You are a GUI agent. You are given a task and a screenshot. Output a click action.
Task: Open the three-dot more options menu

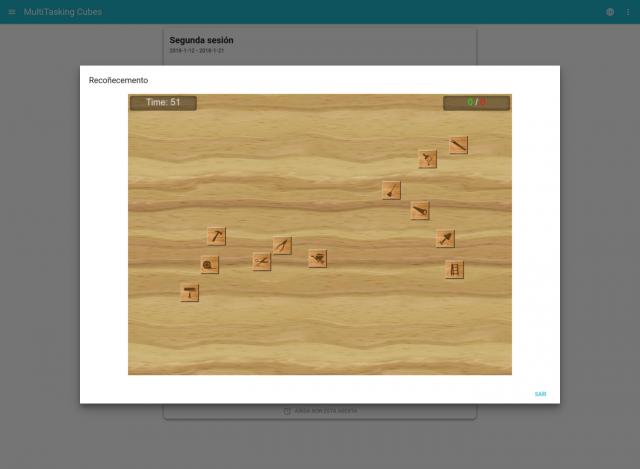[628, 12]
